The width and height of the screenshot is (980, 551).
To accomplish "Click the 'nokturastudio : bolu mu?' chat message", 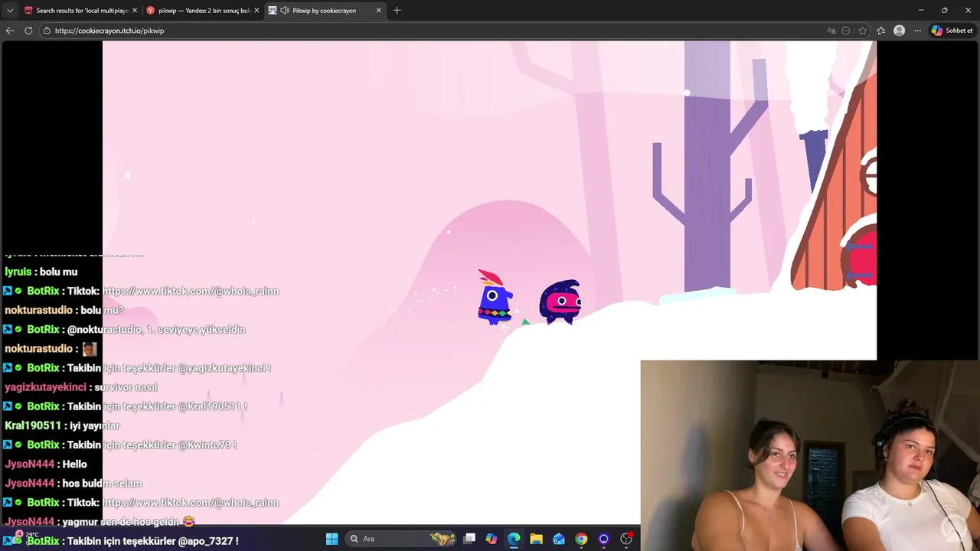I will coord(64,310).
